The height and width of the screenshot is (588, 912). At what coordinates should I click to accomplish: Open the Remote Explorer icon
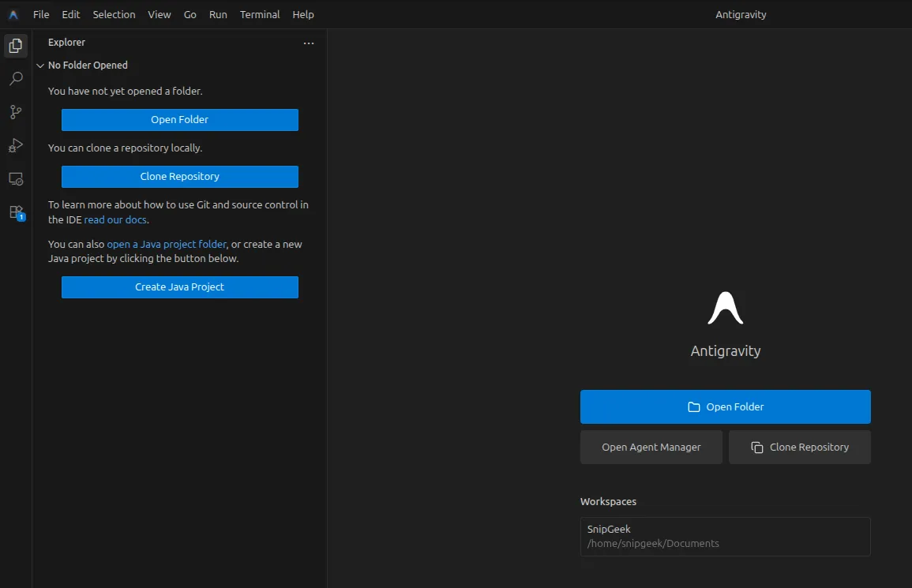click(x=16, y=178)
